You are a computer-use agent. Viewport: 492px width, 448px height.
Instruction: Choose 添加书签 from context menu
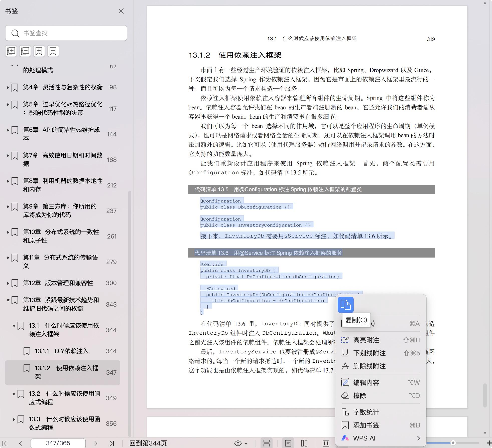point(381,425)
